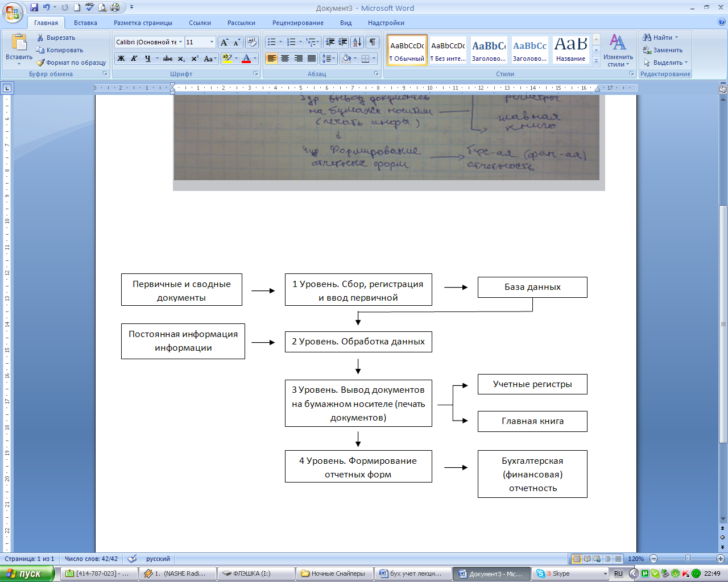Screen dimensions: 728x582
Task: Increase paragraph indent
Action: 343,42
